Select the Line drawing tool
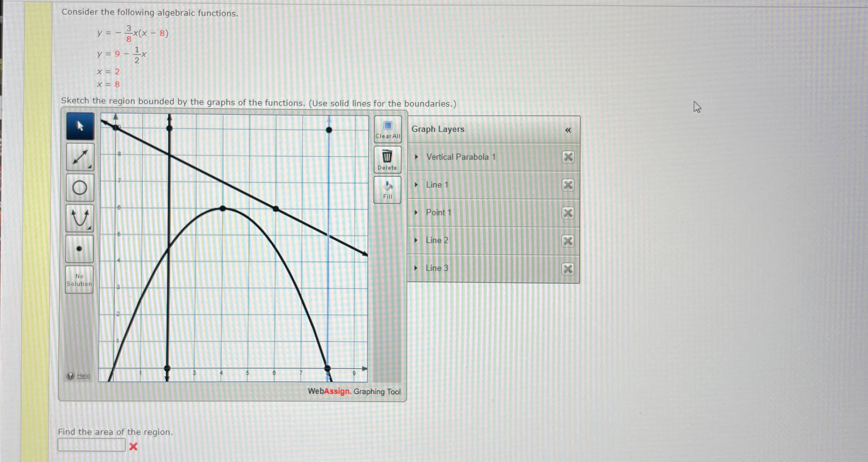The width and height of the screenshot is (868, 462). pos(80,157)
